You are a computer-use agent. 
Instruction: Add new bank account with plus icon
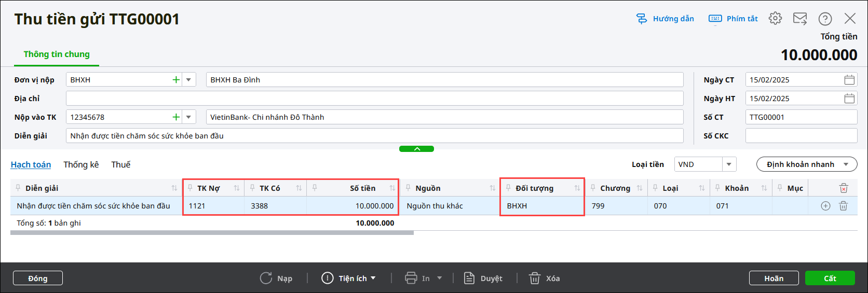[x=176, y=117]
